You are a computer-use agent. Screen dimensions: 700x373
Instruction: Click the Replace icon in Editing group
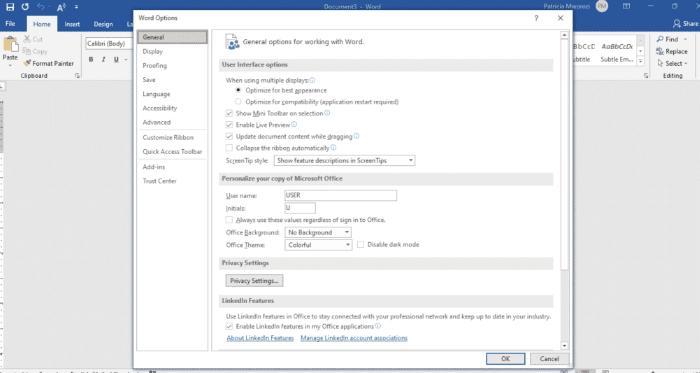coord(660,51)
